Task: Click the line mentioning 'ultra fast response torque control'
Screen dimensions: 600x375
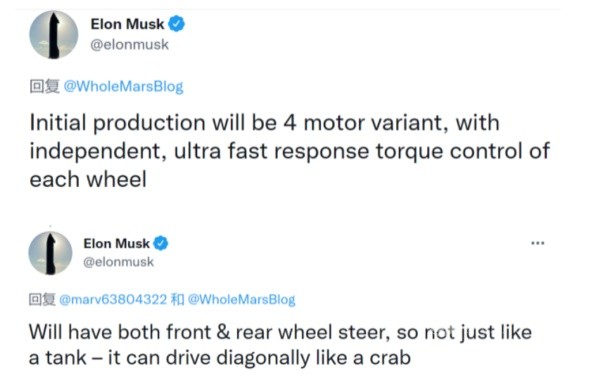Action: pos(290,152)
